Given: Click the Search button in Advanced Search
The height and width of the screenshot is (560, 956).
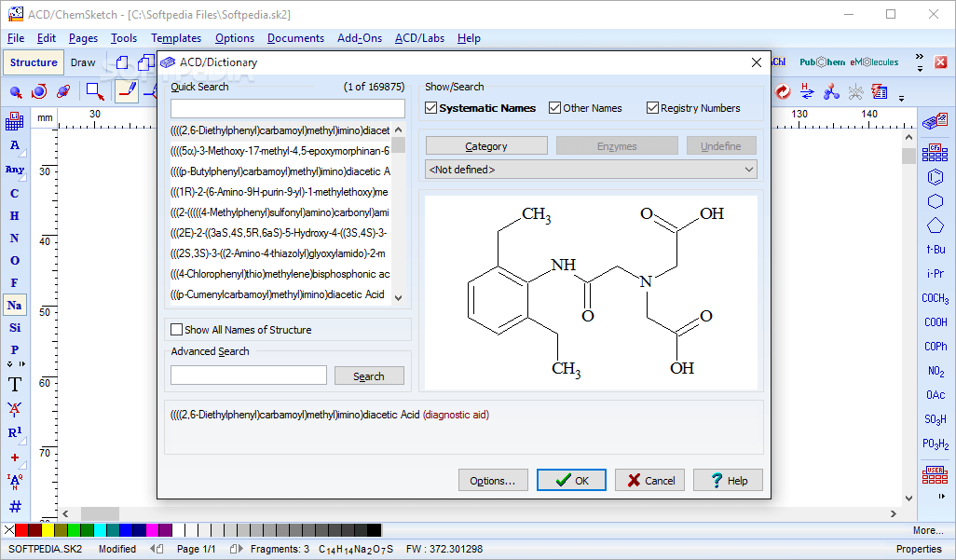Looking at the screenshot, I should point(369,376).
